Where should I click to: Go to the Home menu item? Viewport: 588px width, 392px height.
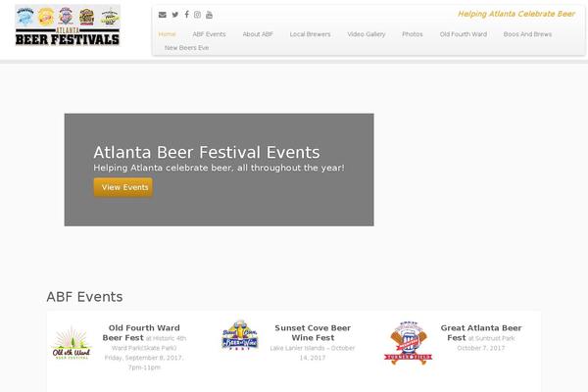(x=167, y=34)
